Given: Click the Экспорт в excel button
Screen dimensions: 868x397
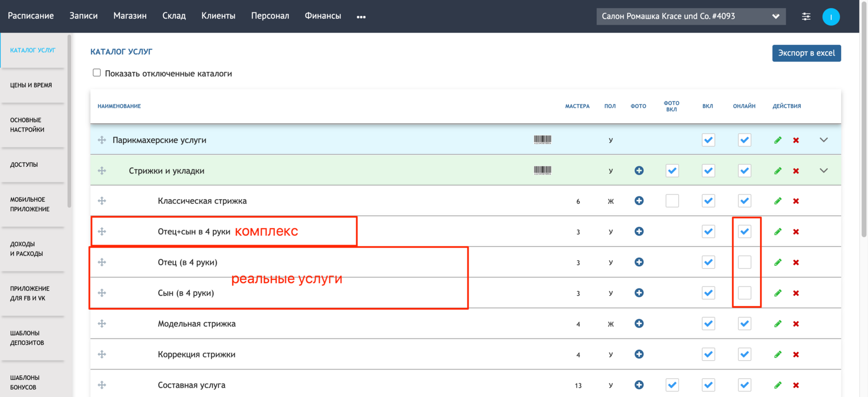Looking at the screenshot, I should point(807,53).
